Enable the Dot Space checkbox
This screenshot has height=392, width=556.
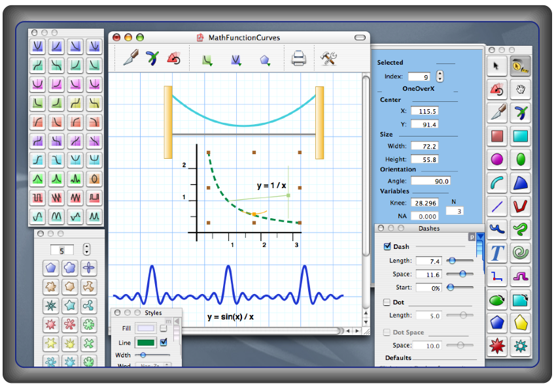coord(387,332)
